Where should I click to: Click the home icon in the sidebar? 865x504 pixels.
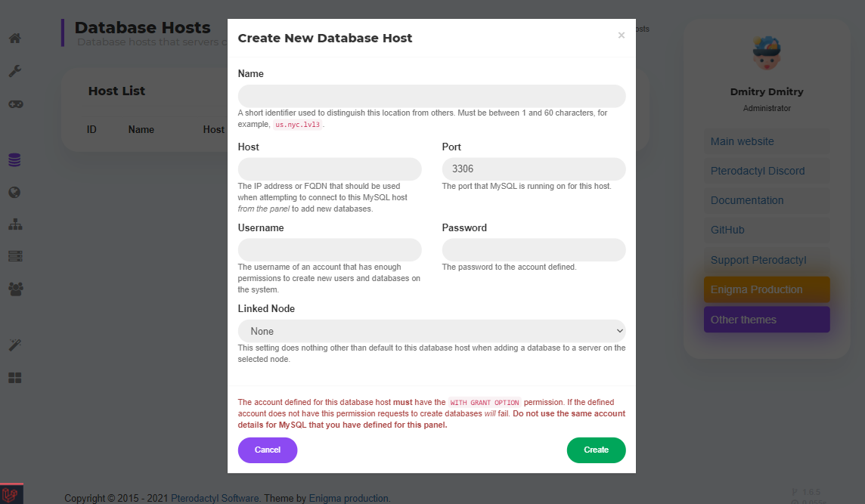15,38
